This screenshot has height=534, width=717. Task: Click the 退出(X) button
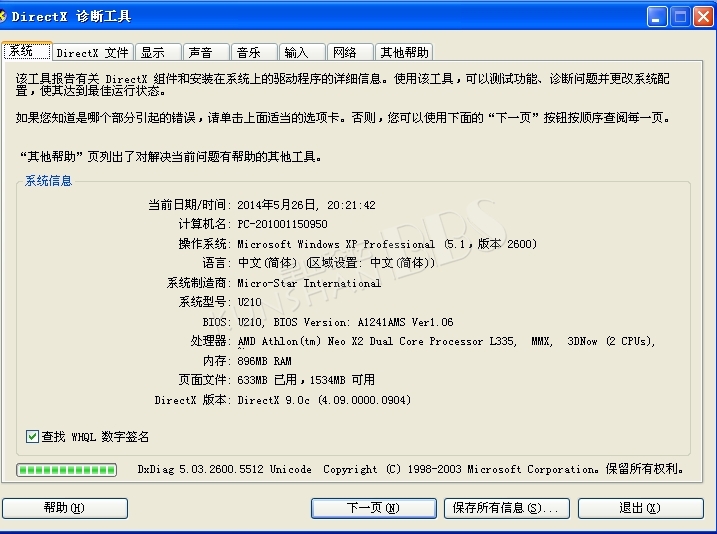point(640,508)
